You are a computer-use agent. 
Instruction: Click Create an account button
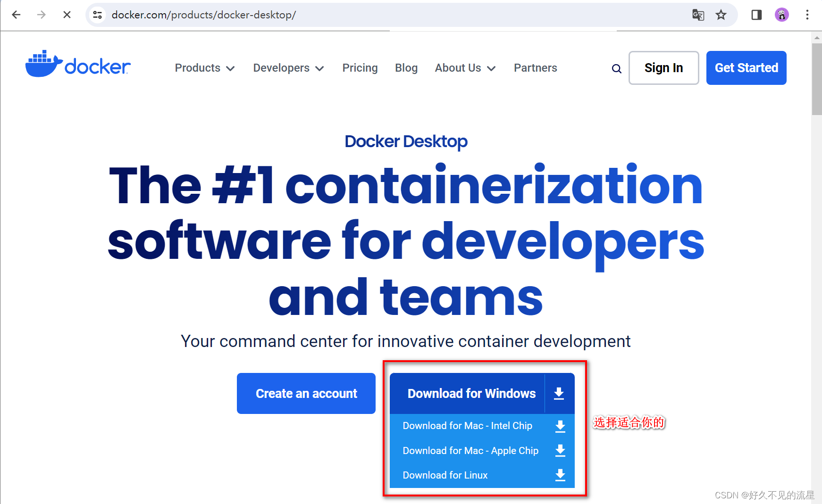pos(306,394)
